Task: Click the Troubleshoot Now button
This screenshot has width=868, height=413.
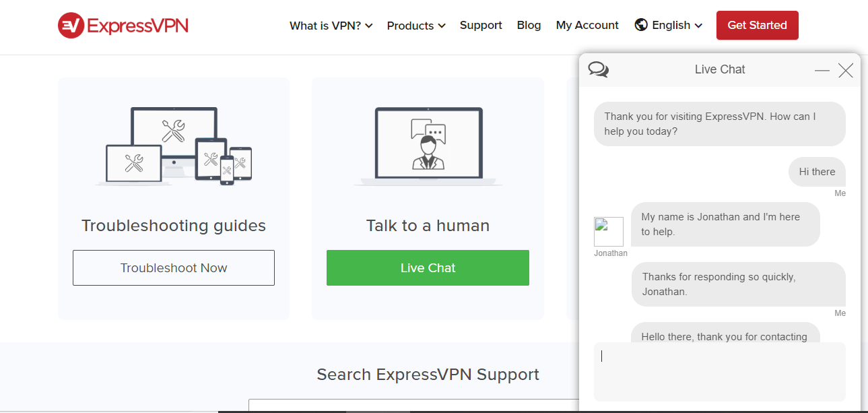Action: pyautogui.click(x=174, y=267)
